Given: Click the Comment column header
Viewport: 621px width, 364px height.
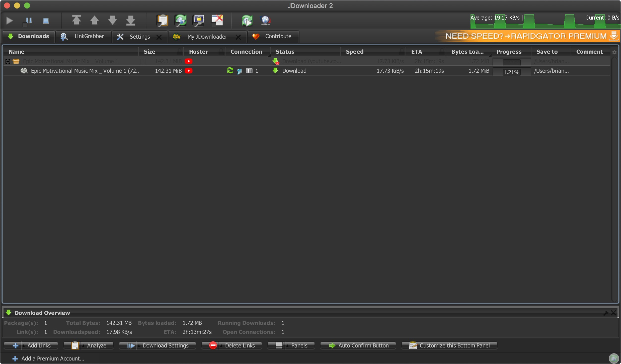Looking at the screenshot, I should tap(591, 52).
